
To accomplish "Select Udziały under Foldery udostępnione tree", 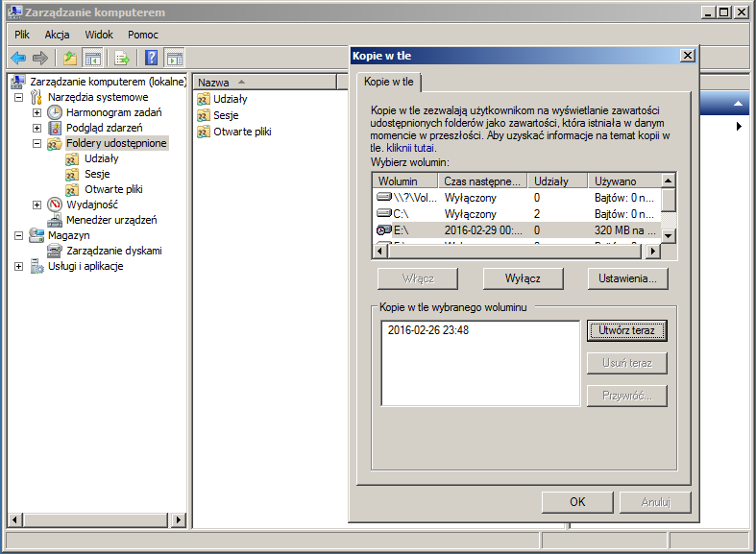I will pos(101,158).
